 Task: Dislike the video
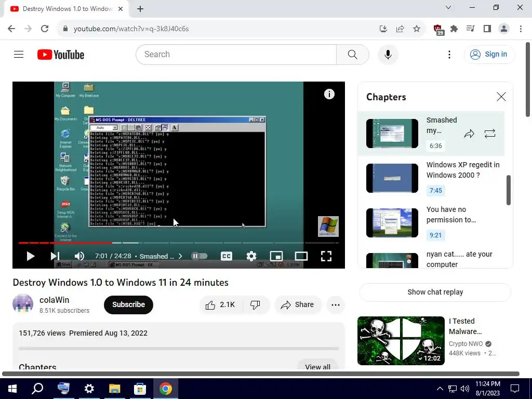click(256, 304)
